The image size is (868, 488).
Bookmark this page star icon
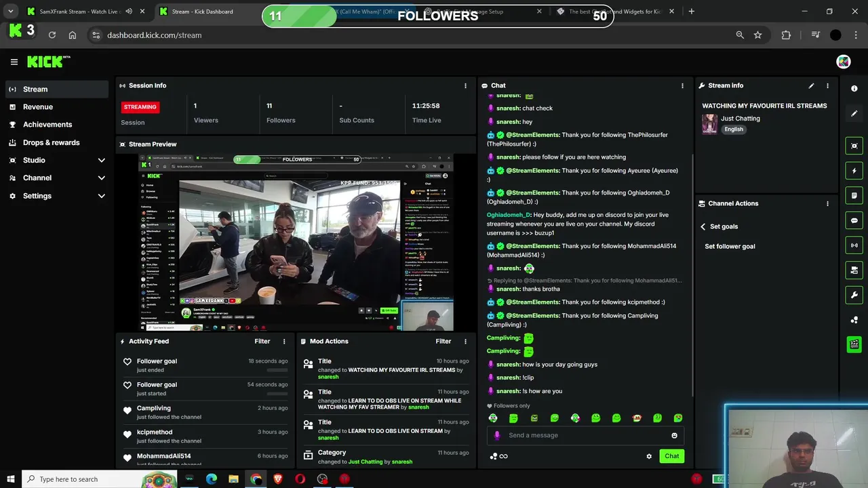click(757, 35)
